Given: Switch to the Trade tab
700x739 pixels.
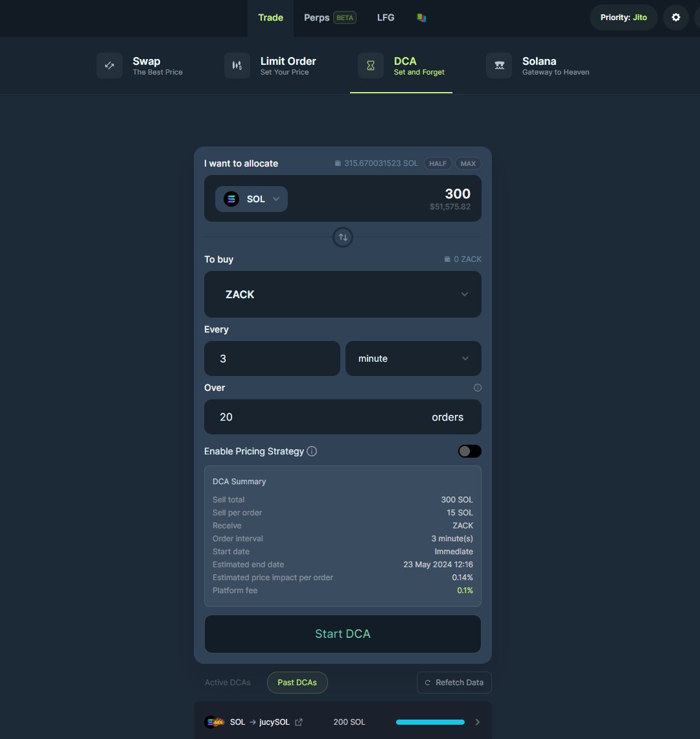Looking at the screenshot, I should pos(270,18).
